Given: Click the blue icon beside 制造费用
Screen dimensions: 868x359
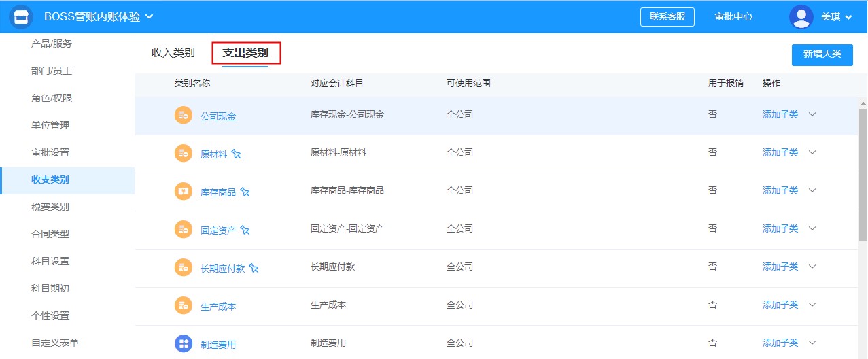Looking at the screenshot, I should coord(184,344).
